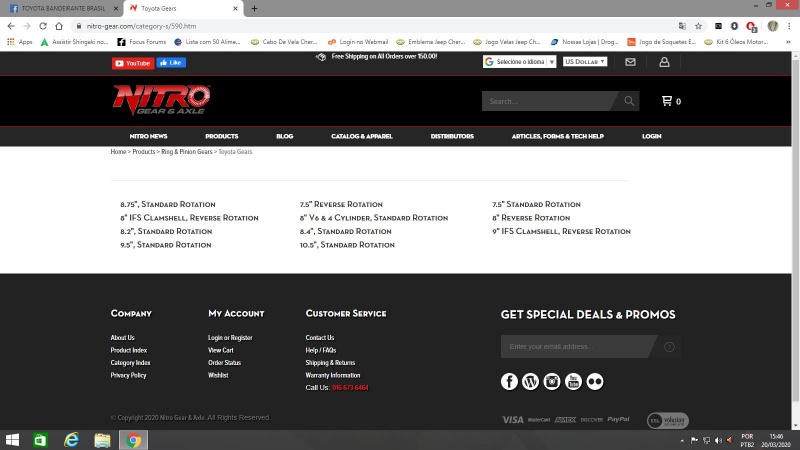
Task: Expand the Google language selector dropdown
Action: click(519, 62)
